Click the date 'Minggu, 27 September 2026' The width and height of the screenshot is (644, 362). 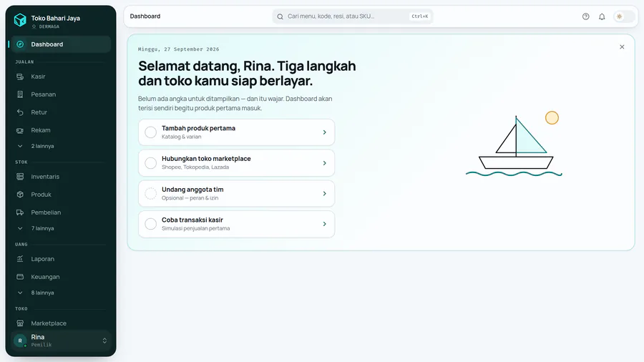(x=179, y=49)
